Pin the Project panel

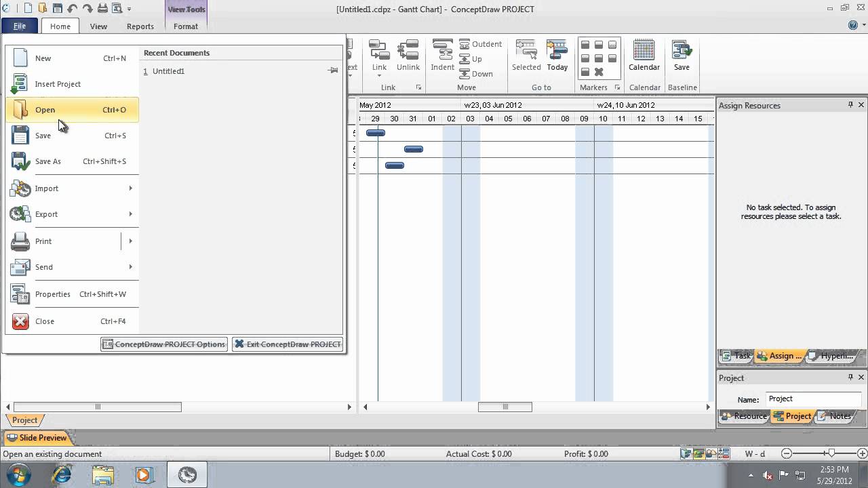tap(850, 378)
